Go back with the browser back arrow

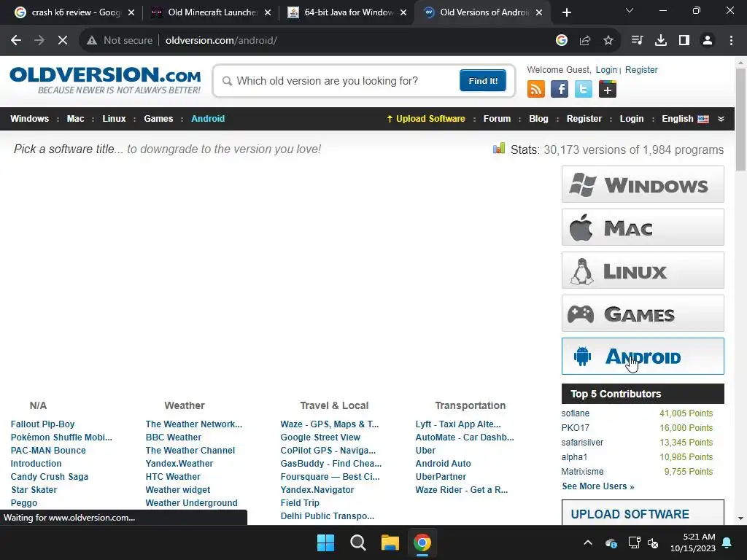tap(16, 41)
